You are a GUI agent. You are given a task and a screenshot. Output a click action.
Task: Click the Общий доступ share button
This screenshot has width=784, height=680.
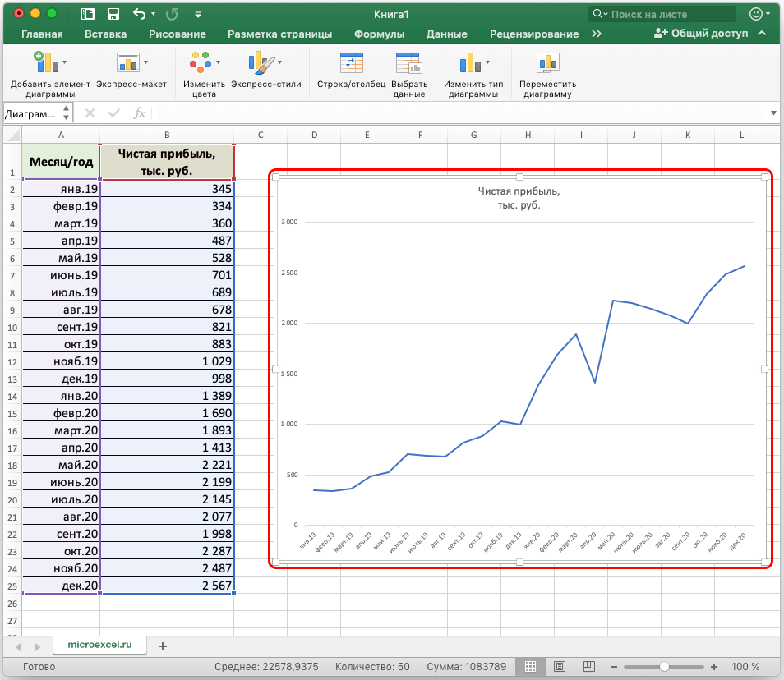pyautogui.click(x=700, y=34)
